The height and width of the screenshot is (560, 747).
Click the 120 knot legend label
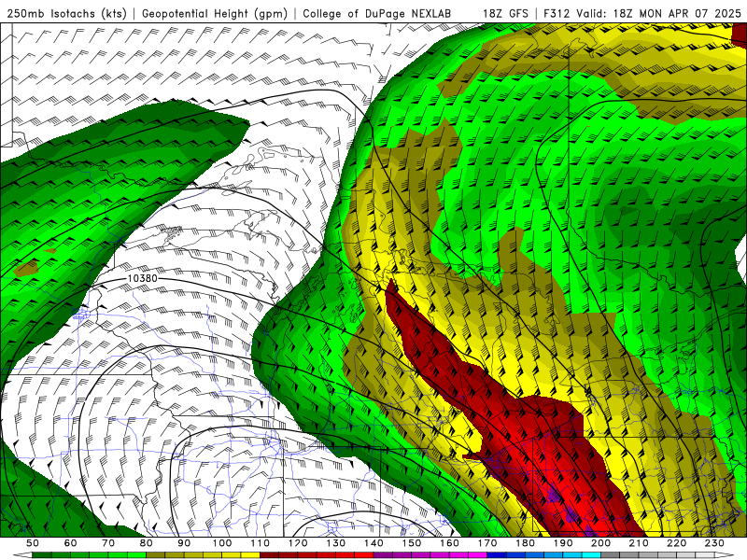[298, 543]
